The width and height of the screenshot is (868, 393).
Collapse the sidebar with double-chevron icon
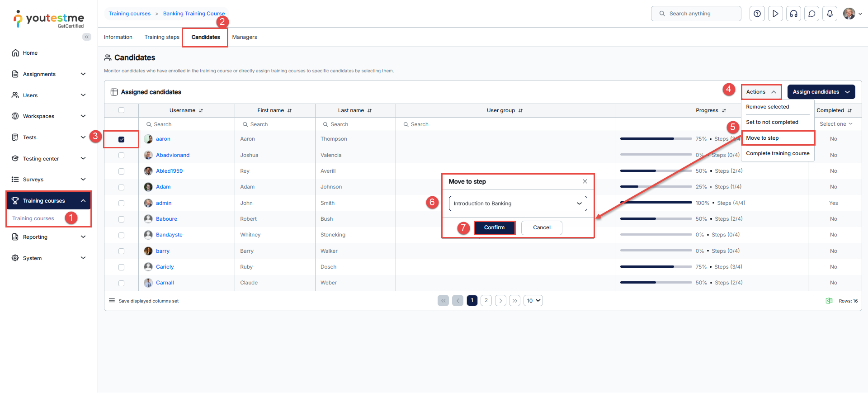[x=86, y=37]
